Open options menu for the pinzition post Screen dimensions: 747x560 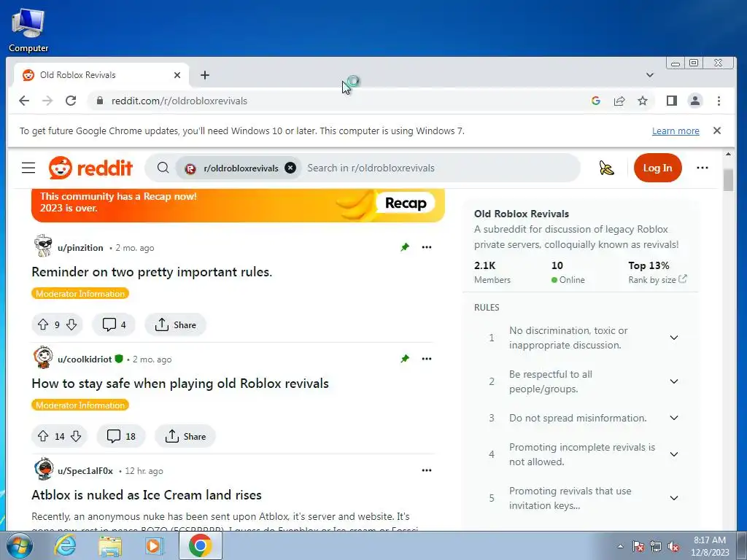click(x=426, y=247)
